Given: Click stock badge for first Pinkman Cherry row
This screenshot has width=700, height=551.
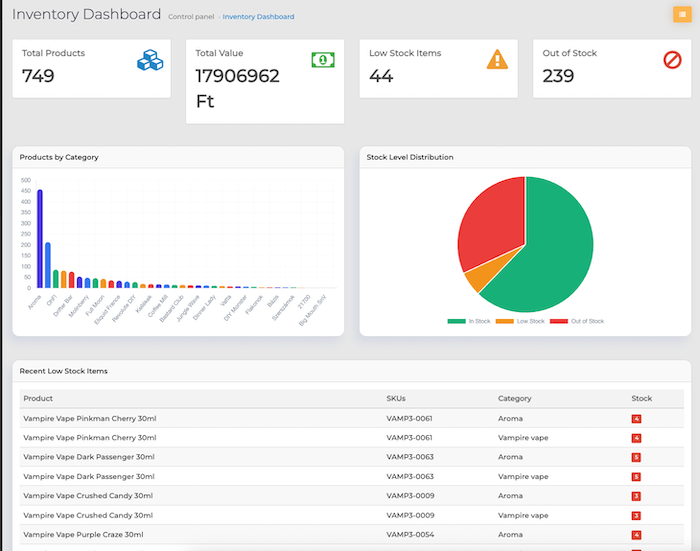Looking at the screenshot, I should click(x=636, y=418).
